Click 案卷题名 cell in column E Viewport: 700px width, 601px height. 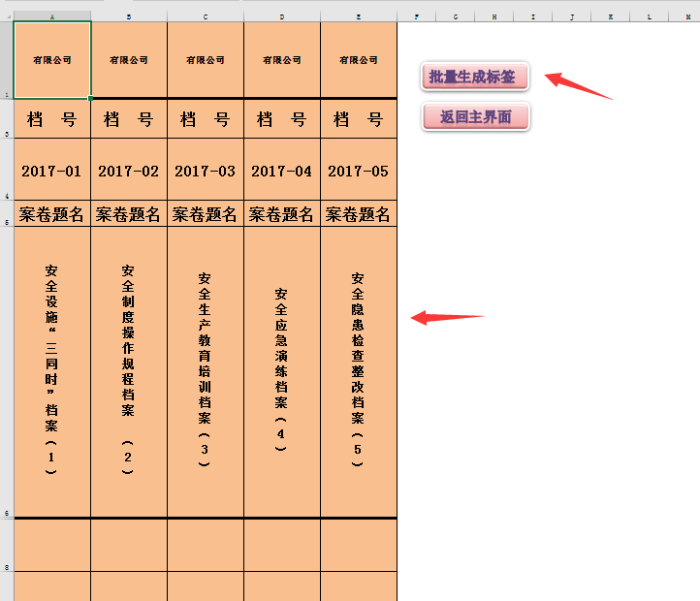point(359,213)
